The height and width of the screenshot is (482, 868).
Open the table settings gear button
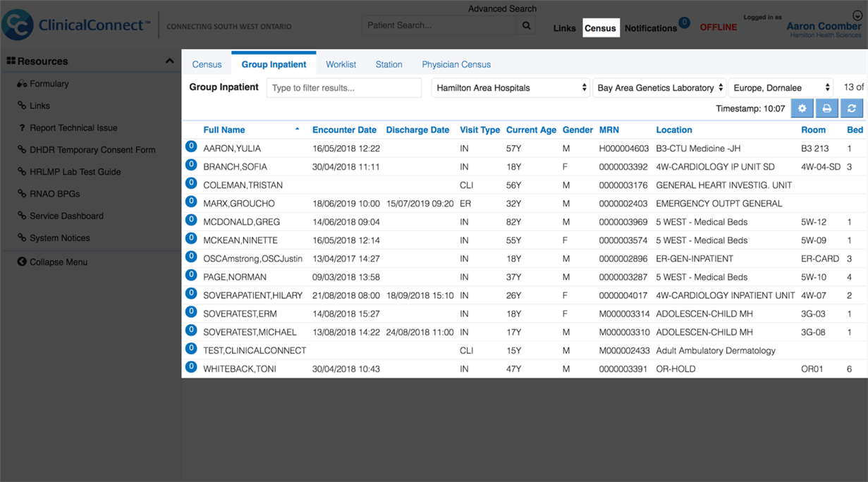tap(802, 109)
